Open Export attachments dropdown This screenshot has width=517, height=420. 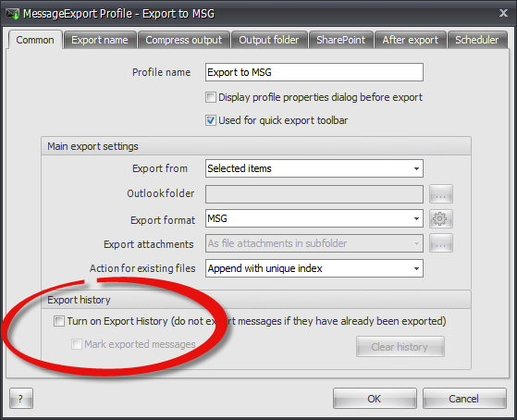pyautogui.click(x=314, y=243)
